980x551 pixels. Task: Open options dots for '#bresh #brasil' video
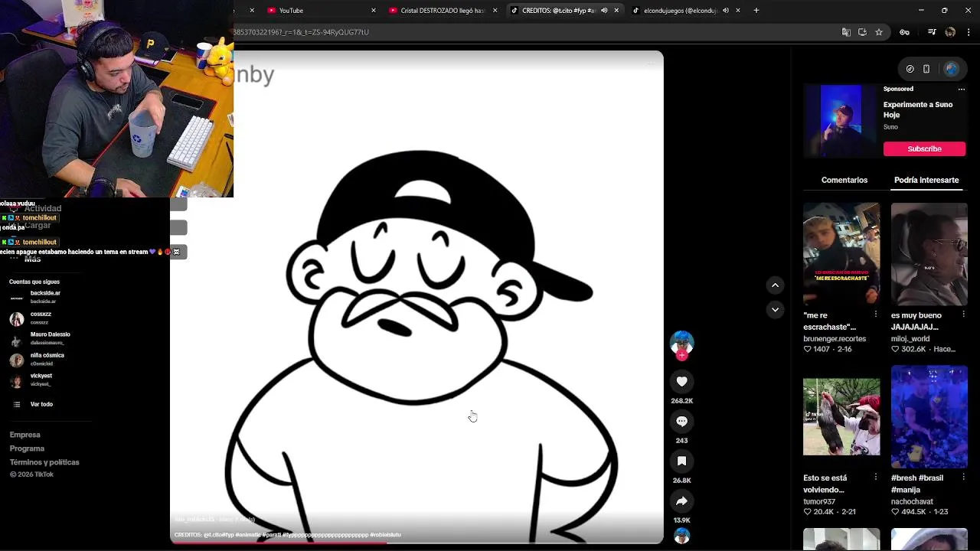click(x=964, y=477)
